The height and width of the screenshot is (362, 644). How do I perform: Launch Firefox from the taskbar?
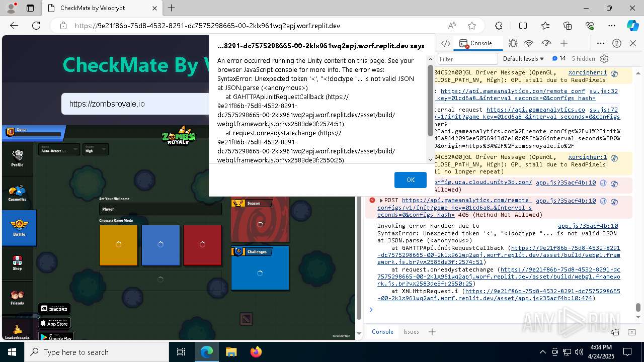256,352
